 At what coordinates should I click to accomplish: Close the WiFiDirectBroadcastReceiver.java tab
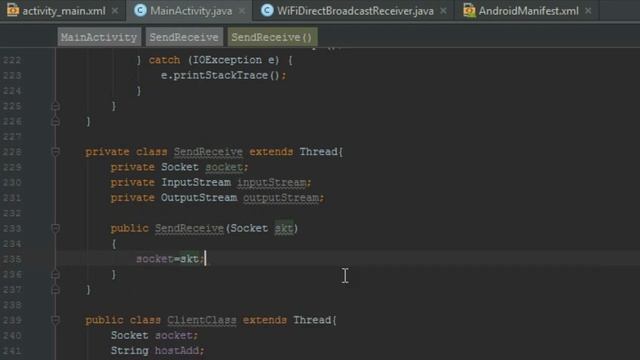coord(443,11)
